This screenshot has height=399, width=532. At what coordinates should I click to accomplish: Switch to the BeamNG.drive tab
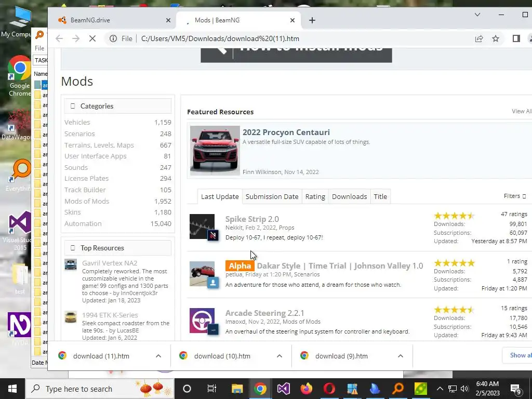click(x=112, y=20)
